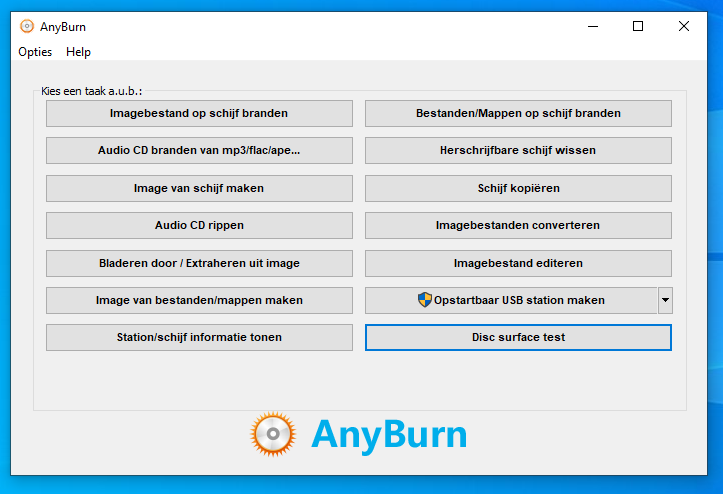Choose Image van bestanden/mappen maken

pyautogui.click(x=199, y=300)
